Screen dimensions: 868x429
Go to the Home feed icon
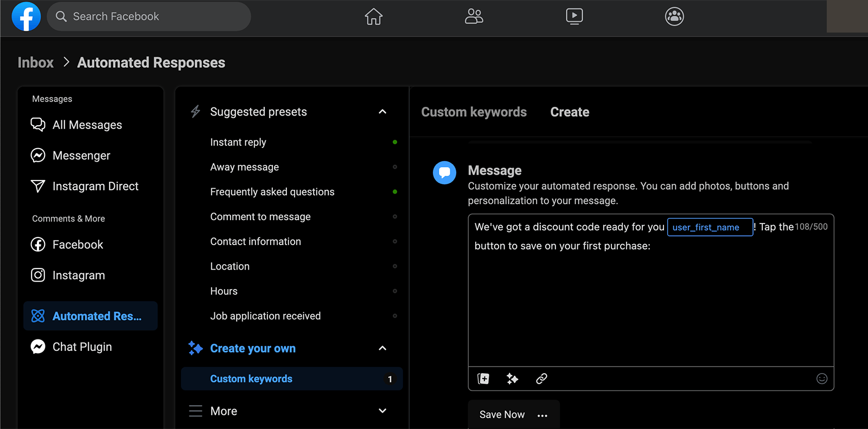point(373,16)
